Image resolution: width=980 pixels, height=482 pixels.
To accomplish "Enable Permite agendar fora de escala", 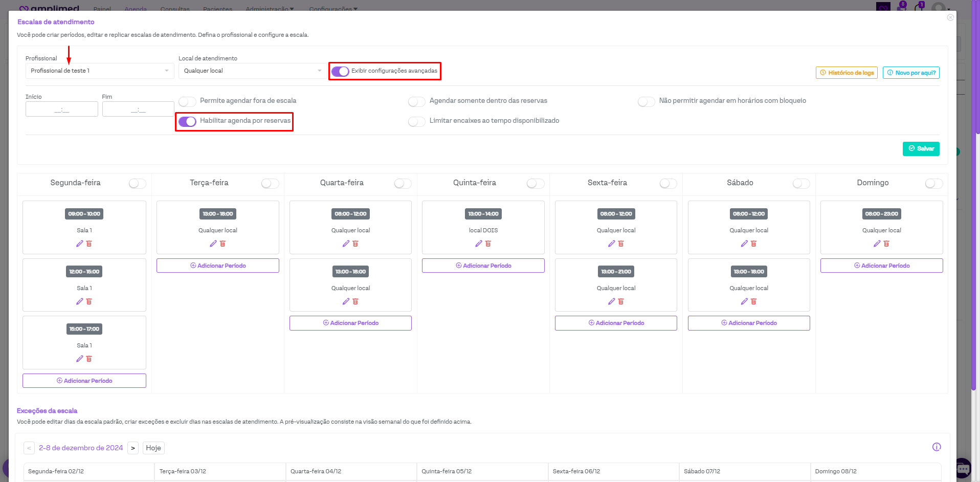I will point(188,101).
